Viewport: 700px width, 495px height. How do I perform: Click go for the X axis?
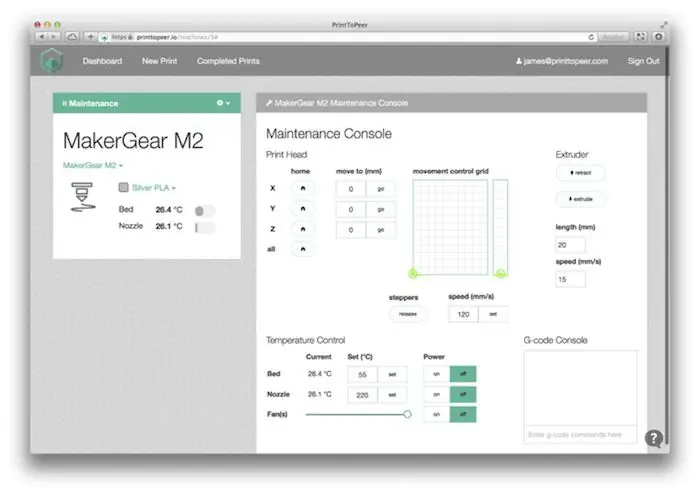click(381, 189)
